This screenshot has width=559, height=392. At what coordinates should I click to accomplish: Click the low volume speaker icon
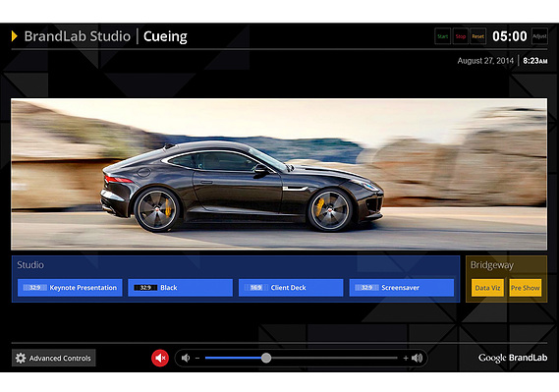pos(186,358)
